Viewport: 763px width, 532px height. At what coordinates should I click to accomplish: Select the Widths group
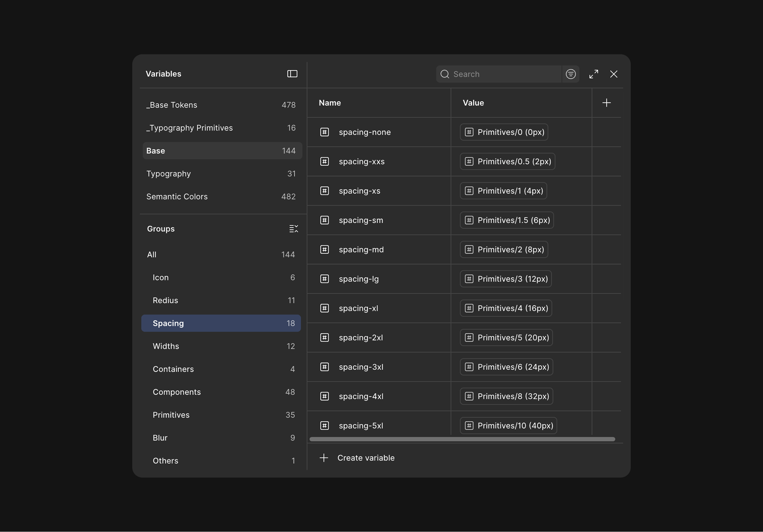[221, 346]
